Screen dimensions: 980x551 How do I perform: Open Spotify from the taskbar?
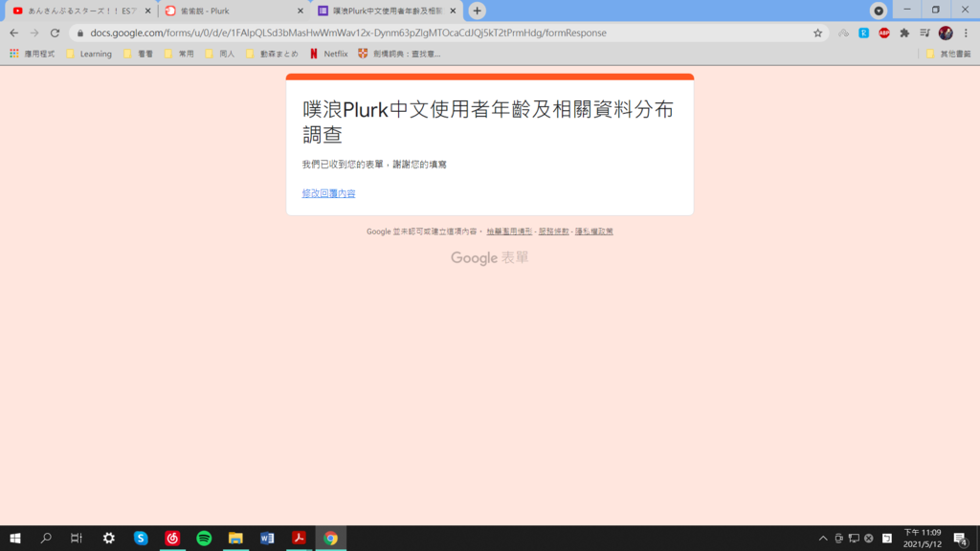pos(204,538)
